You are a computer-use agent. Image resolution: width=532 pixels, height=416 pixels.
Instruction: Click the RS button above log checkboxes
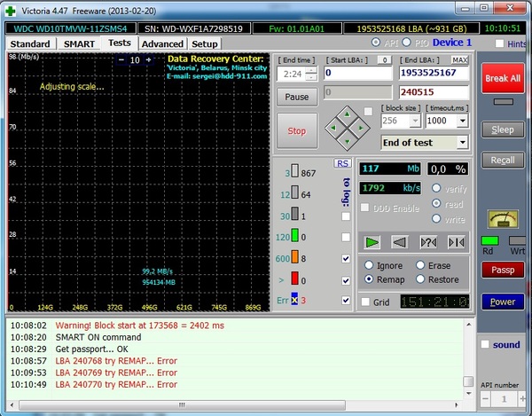click(x=341, y=163)
